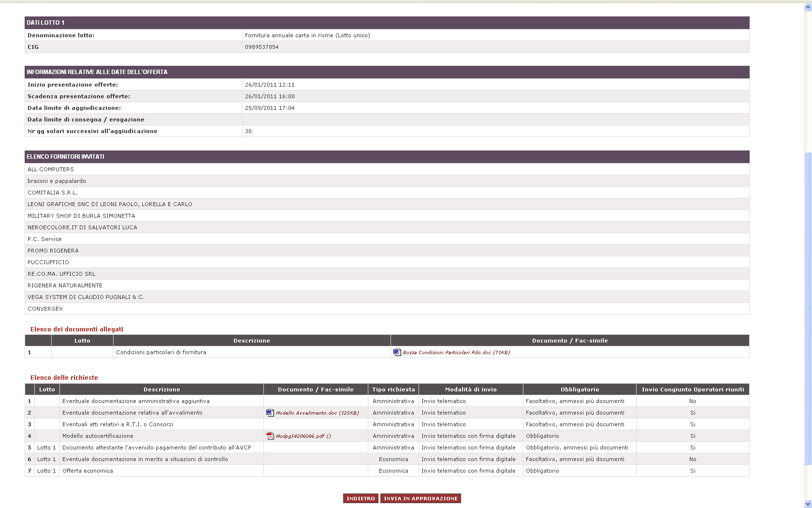Click supplier row VEGA SYSTEM DI CLAUDIO PUGNALI
The image size is (812, 508).
387,297
